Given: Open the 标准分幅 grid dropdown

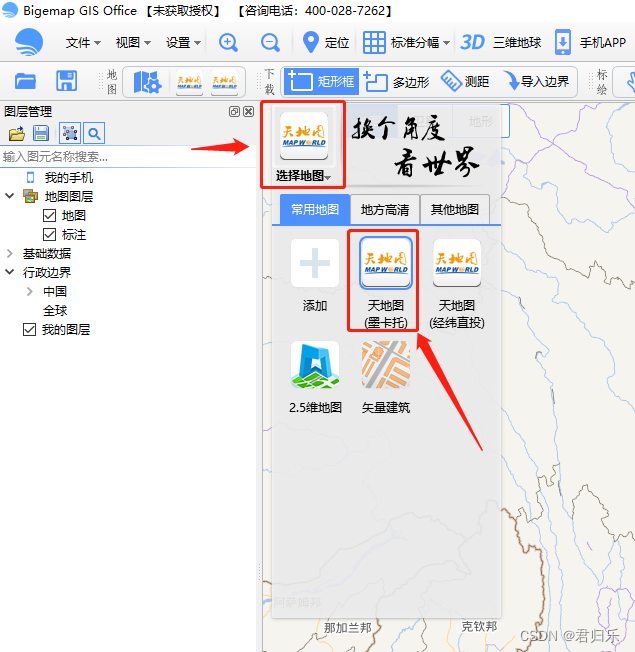Looking at the screenshot, I should pyautogui.click(x=406, y=42).
